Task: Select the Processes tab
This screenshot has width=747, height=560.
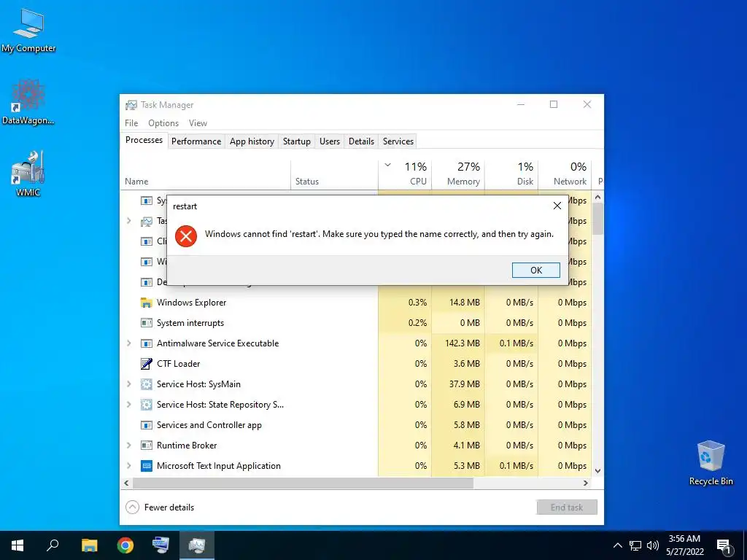Action: click(x=144, y=140)
